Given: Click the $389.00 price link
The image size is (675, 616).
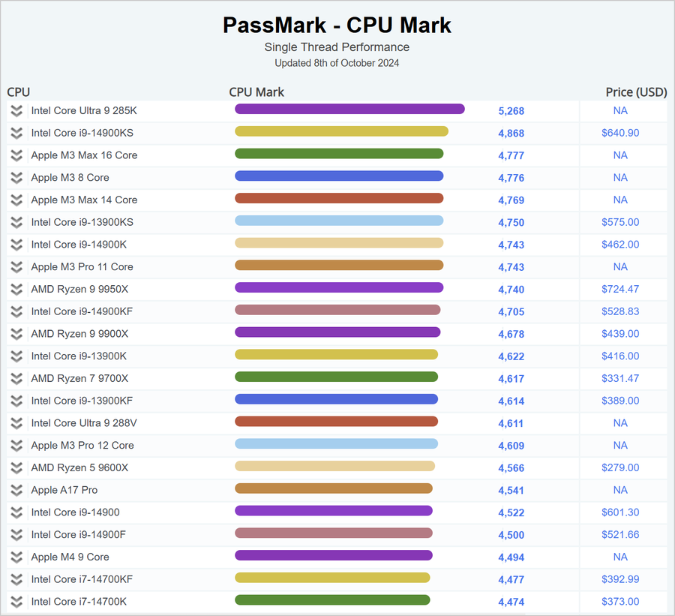Looking at the screenshot, I should point(620,401).
